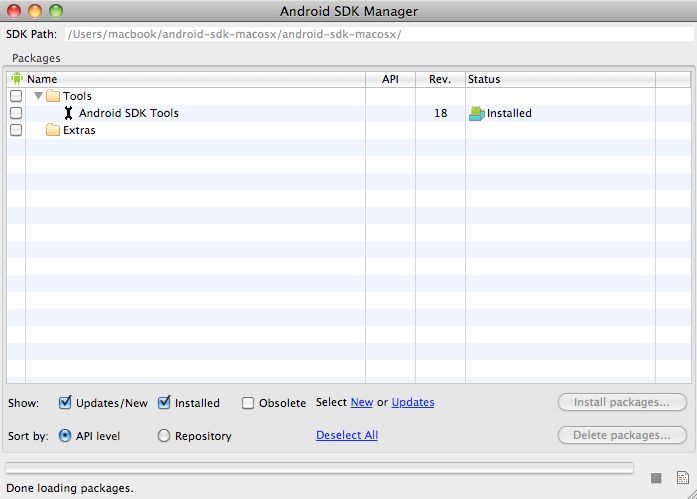Select the Tools tree item label

pyautogui.click(x=77, y=96)
